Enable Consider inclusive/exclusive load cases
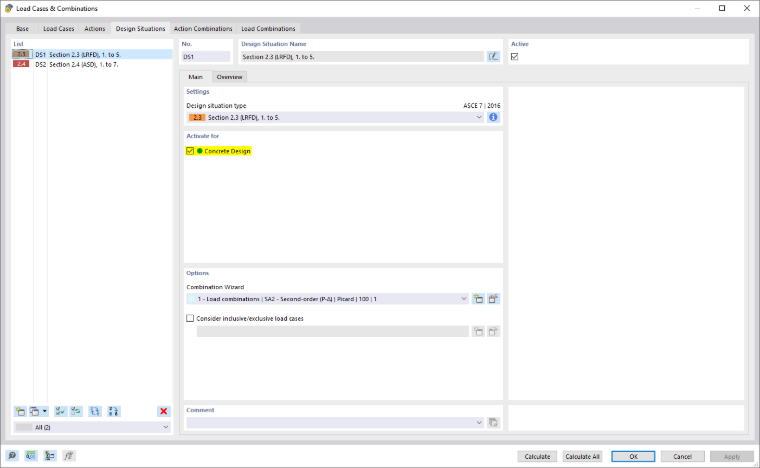Screen dimensions: 760x468 click(190, 318)
